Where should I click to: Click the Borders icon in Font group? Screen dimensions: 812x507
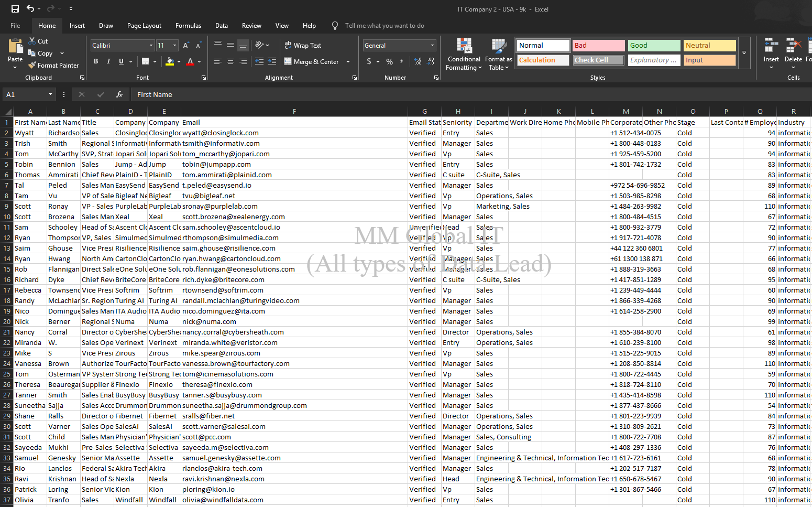coord(146,61)
